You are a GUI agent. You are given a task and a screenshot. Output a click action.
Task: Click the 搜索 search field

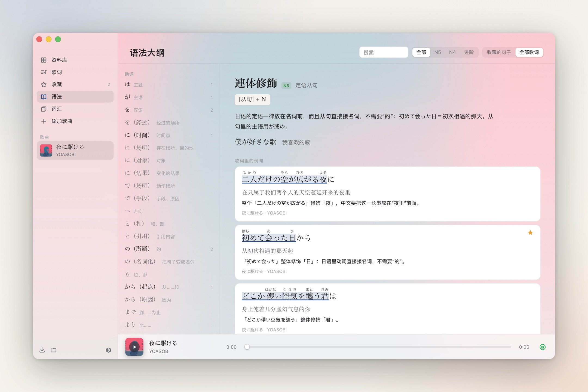(384, 52)
